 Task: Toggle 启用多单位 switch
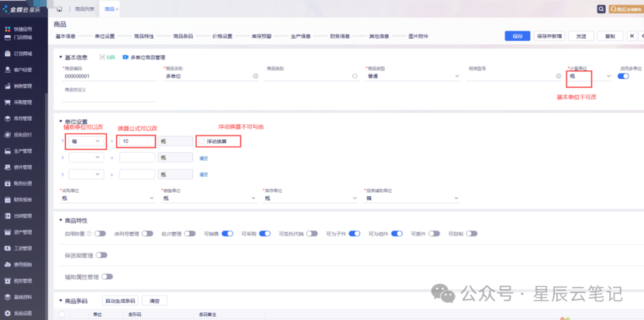tap(623, 76)
